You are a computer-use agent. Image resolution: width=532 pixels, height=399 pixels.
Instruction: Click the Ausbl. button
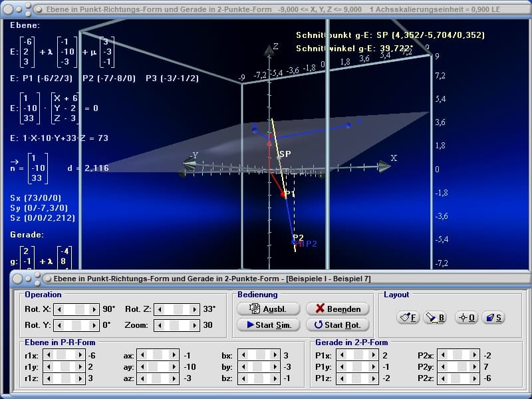269,309
